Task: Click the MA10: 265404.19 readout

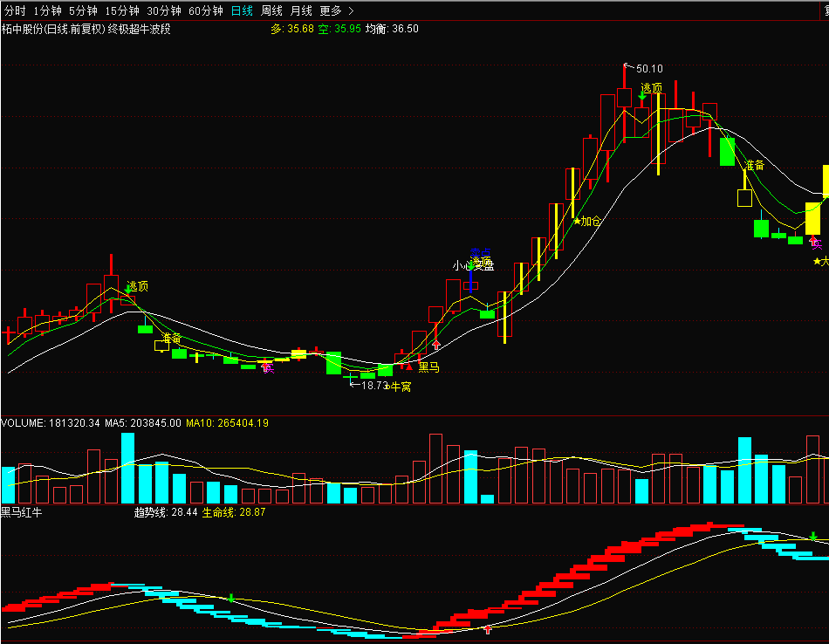Action: click(x=228, y=423)
